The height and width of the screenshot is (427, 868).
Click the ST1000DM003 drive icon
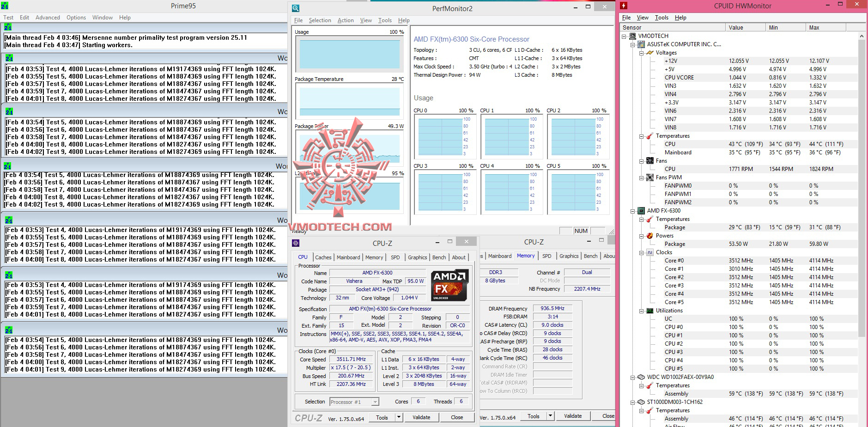641,402
